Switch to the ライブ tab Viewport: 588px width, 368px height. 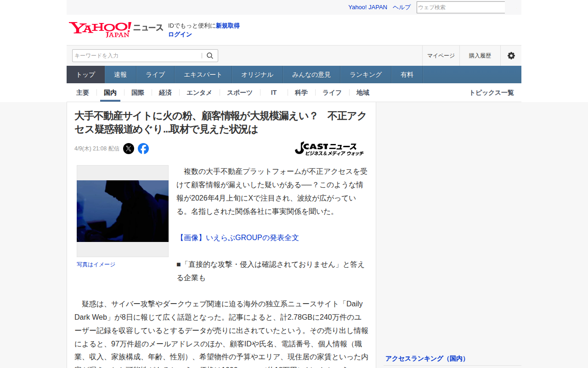[155, 75]
